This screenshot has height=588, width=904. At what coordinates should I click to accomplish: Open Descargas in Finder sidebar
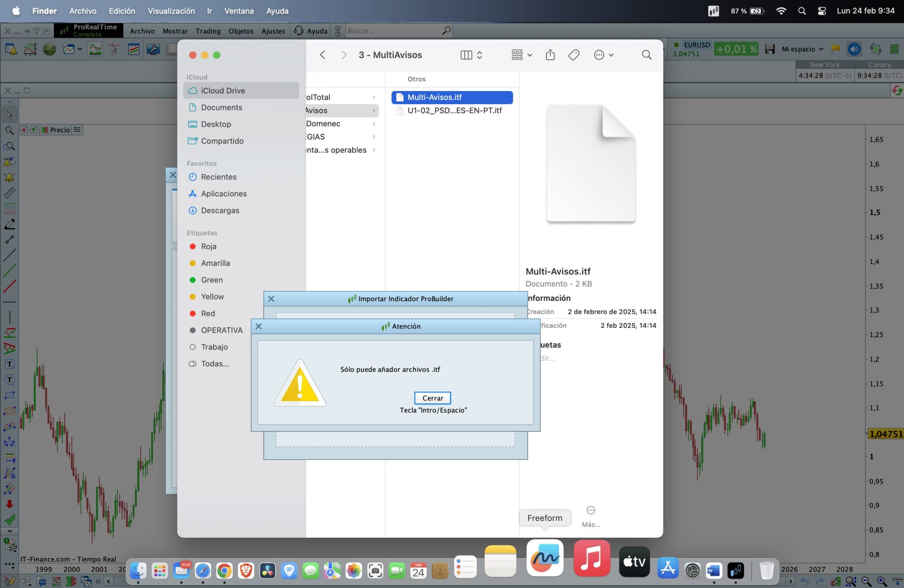click(220, 210)
